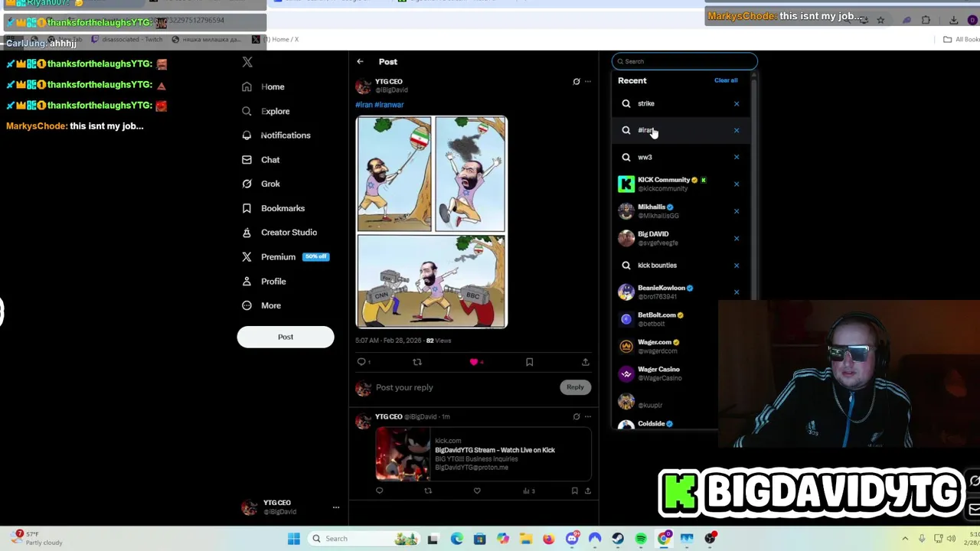The width and height of the screenshot is (980, 551).
Task: Open the X logo at top of sidebar
Action: 247,62
